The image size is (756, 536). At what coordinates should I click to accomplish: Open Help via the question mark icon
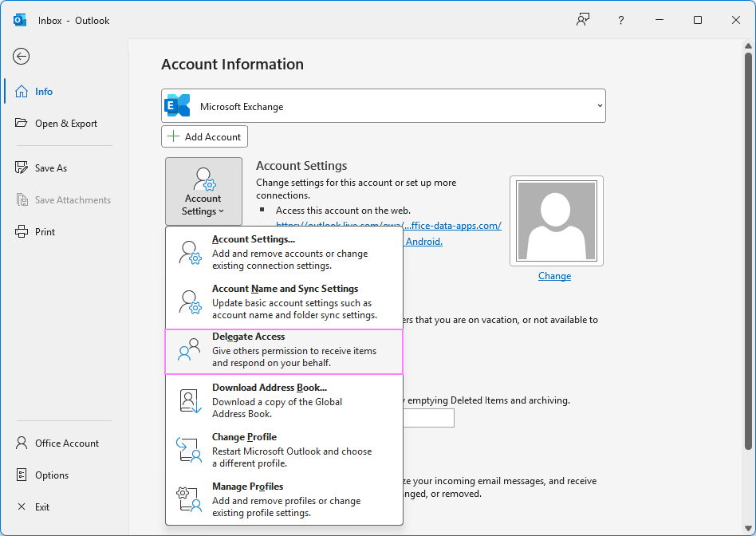[x=621, y=20]
